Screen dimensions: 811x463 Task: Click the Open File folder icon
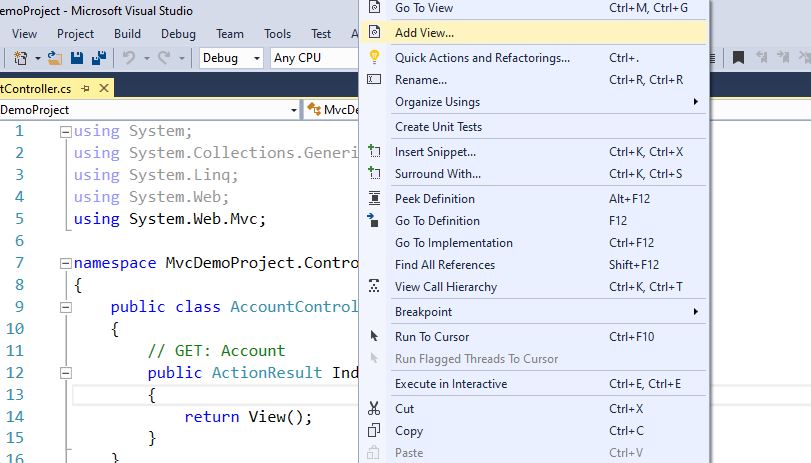[53, 58]
